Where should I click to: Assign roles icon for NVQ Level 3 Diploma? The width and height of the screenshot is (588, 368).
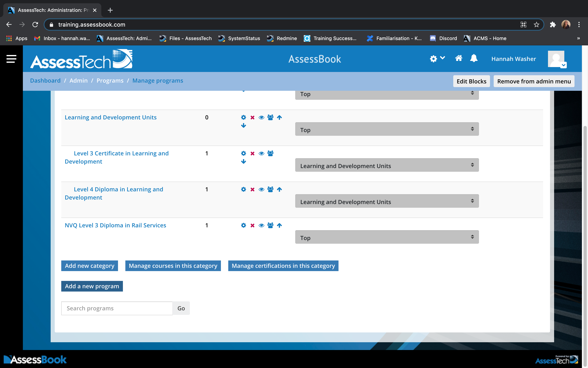pyautogui.click(x=271, y=225)
